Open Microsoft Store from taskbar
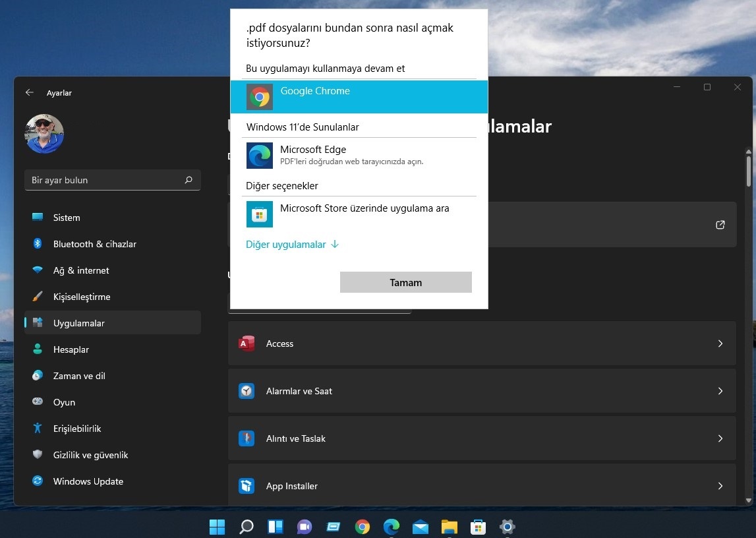The image size is (756, 538). tap(479, 526)
